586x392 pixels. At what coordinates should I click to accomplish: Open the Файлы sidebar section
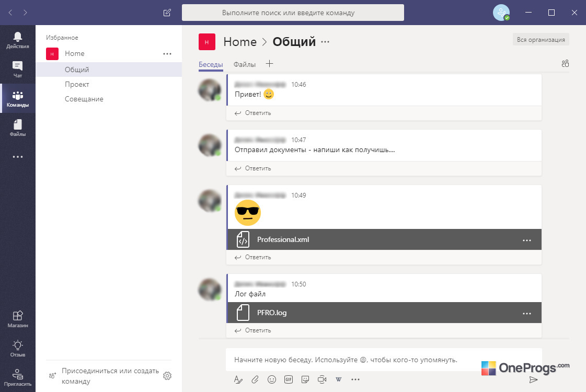point(18,128)
